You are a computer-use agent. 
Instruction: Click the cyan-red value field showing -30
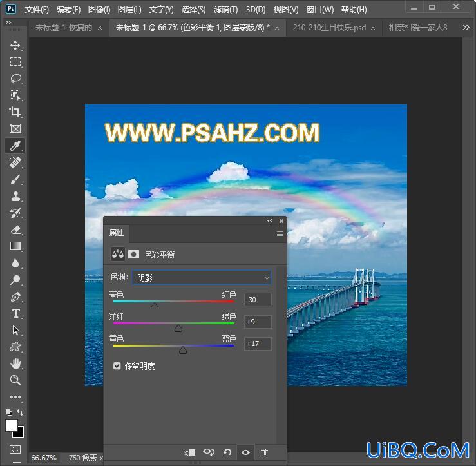[258, 300]
